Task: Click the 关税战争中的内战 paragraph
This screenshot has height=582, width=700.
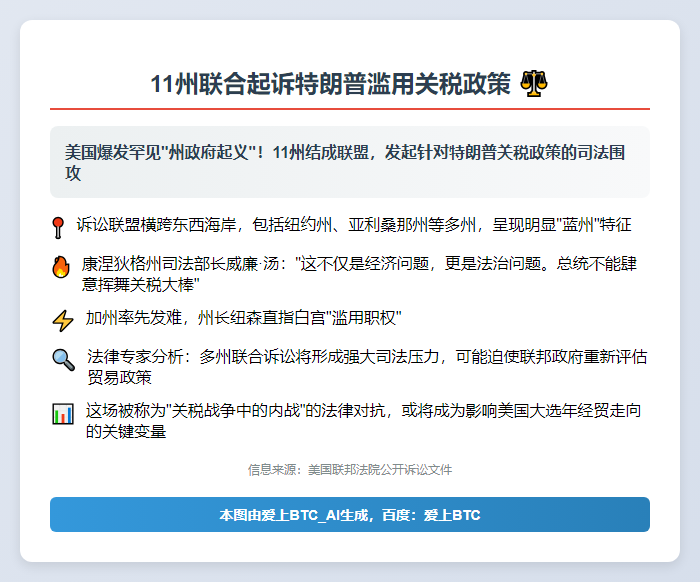Action: coord(363,421)
